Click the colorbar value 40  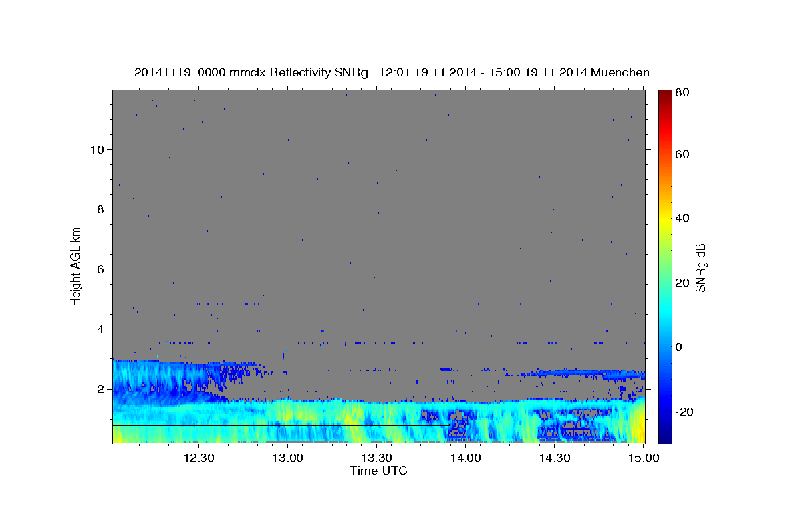coord(682,218)
